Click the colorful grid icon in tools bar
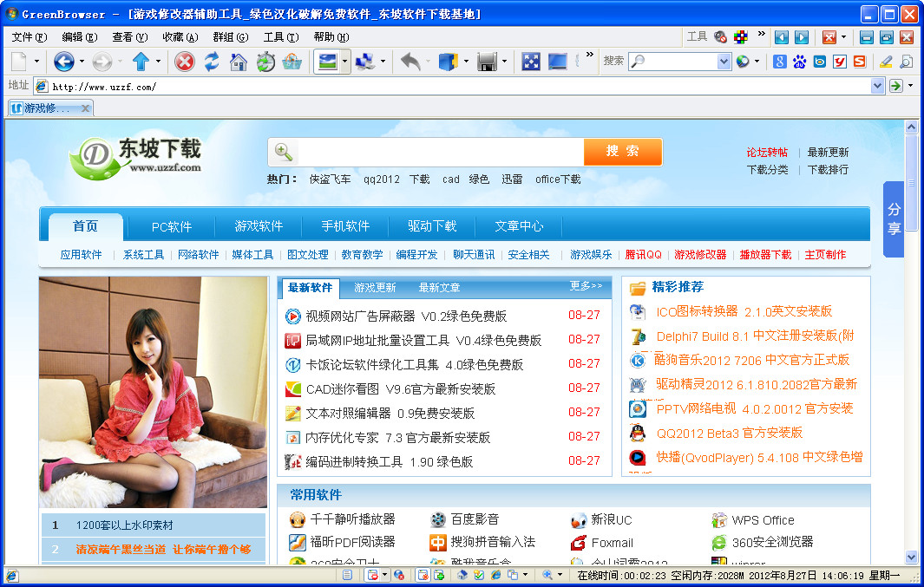Screen dimensions: 924x587 (741, 37)
